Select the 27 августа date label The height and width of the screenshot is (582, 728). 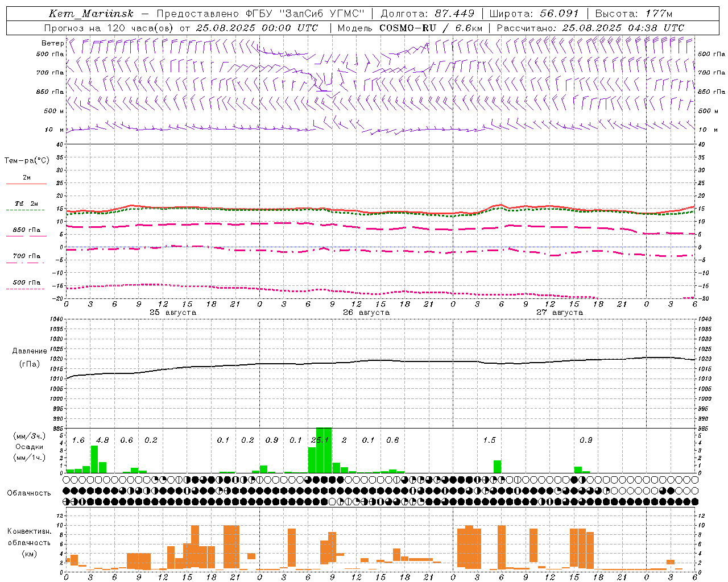560,313
